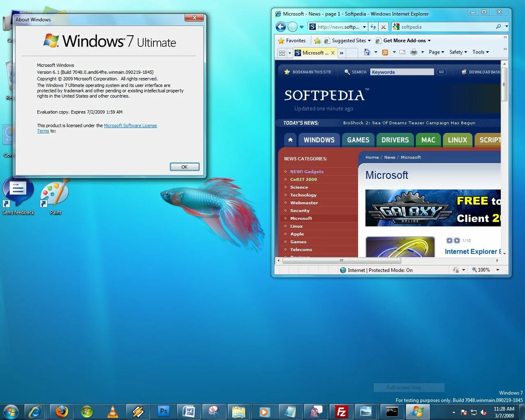Click the search magnifier in IE search box

[498, 27]
